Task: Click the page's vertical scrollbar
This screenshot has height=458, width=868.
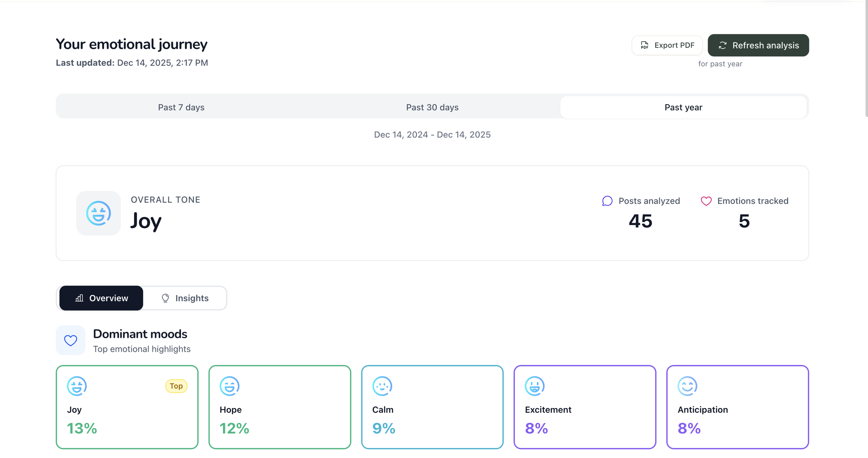Action: [x=866, y=59]
